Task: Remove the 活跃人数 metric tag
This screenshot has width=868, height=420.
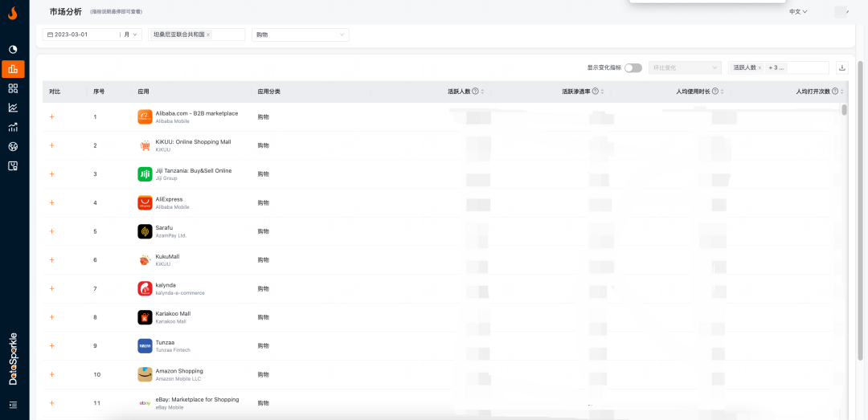Action: click(x=759, y=67)
